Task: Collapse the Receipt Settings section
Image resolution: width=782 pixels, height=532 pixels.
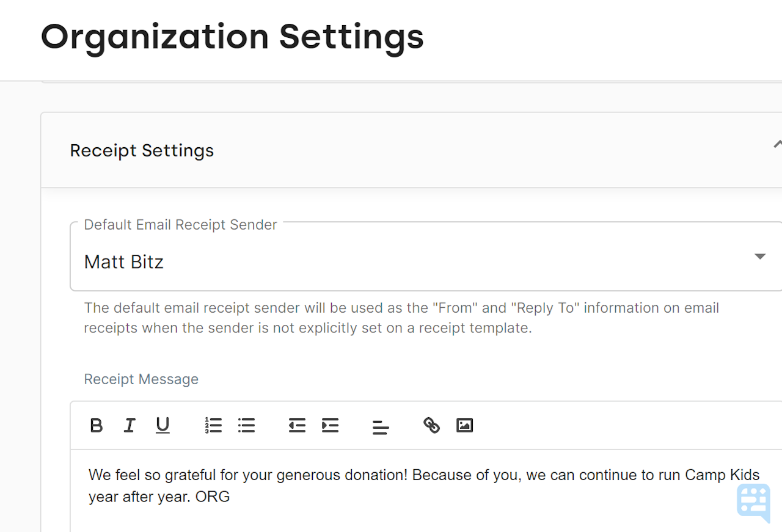Action: pyautogui.click(x=777, y=144)
